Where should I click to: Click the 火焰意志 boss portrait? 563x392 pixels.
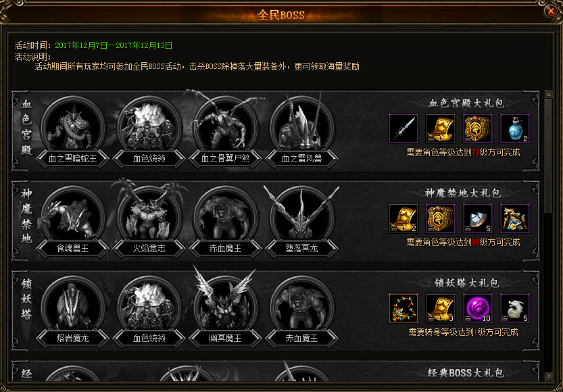pyautogui.click(x=149, y=214)
